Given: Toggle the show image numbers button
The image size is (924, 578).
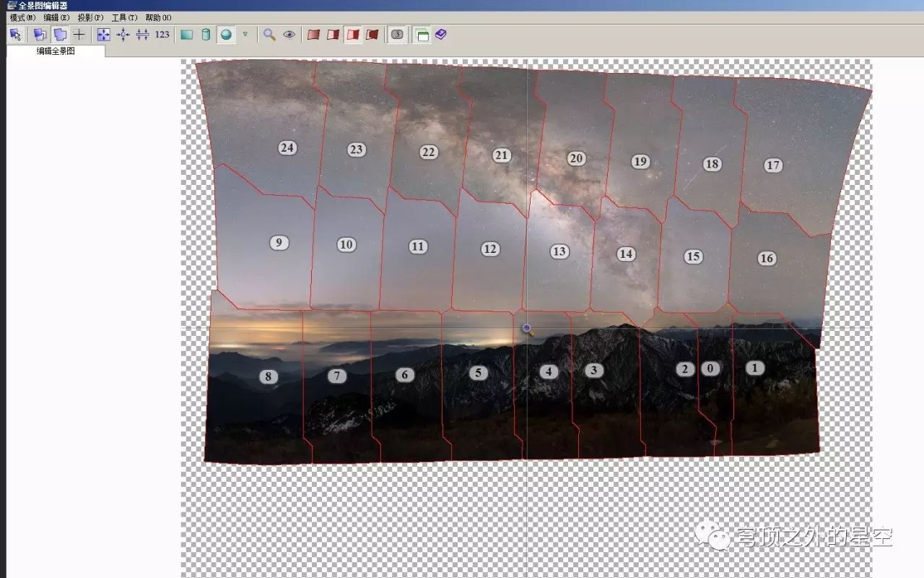Looking at the screenshot, I should tap(397, 35).
